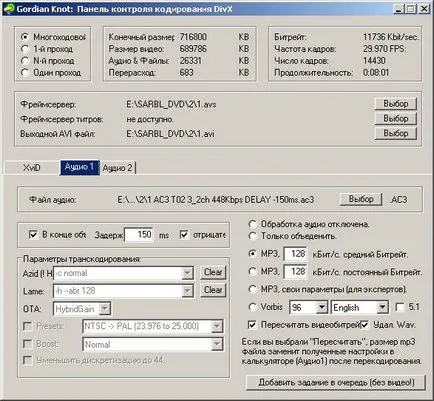Toggle Уменьшить дискретизацию до 44 checkbox
434x401 pixels.
27,360
